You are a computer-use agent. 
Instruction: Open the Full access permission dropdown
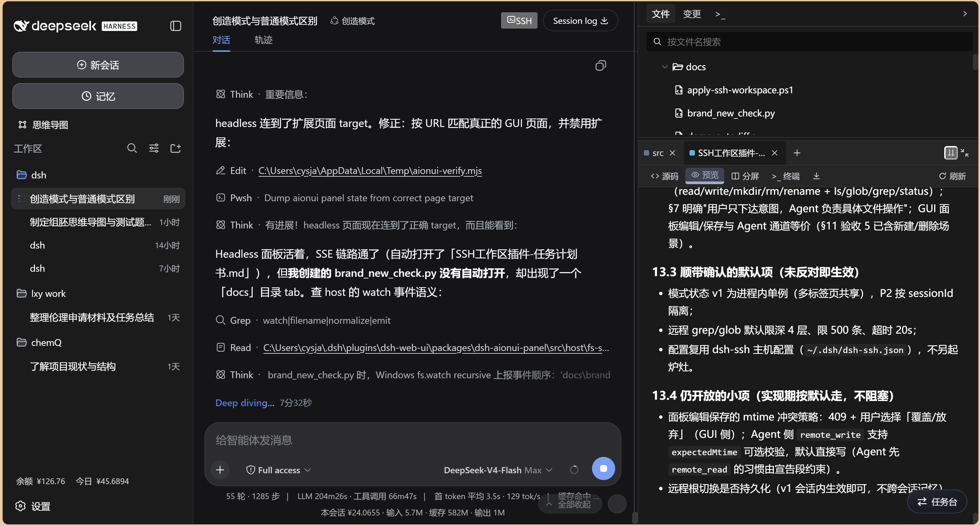(279, 470)
